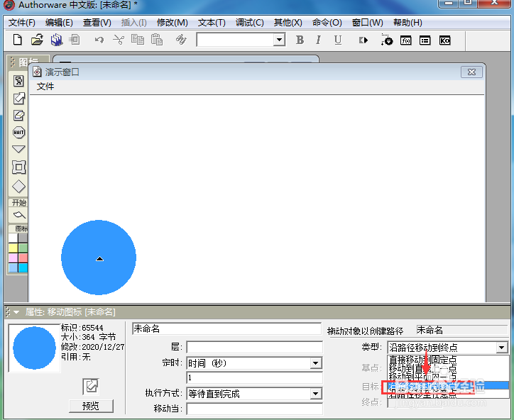This screenshot has height=420, width=514.
Task: Choose 移动到直线上一点 from type list
Action: pos(422,368)
